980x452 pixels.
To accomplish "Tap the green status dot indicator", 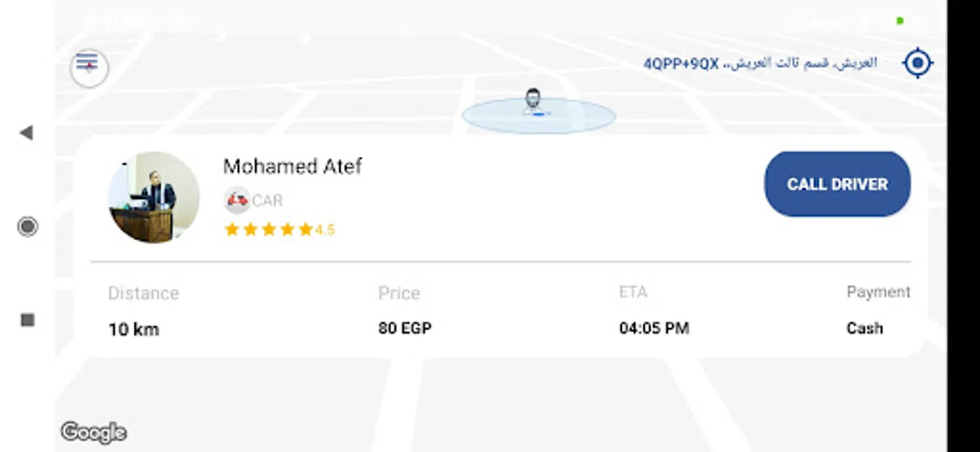I will click(900, 21).
